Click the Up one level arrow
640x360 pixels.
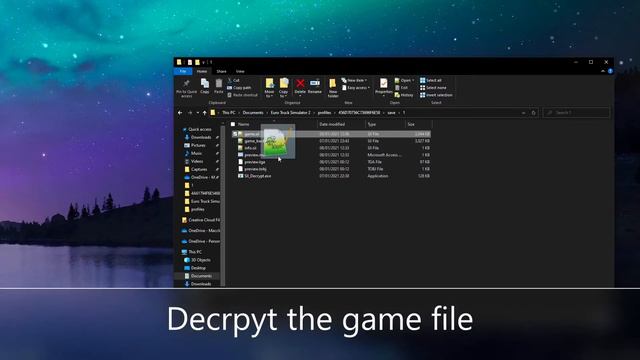pos(204,113)
